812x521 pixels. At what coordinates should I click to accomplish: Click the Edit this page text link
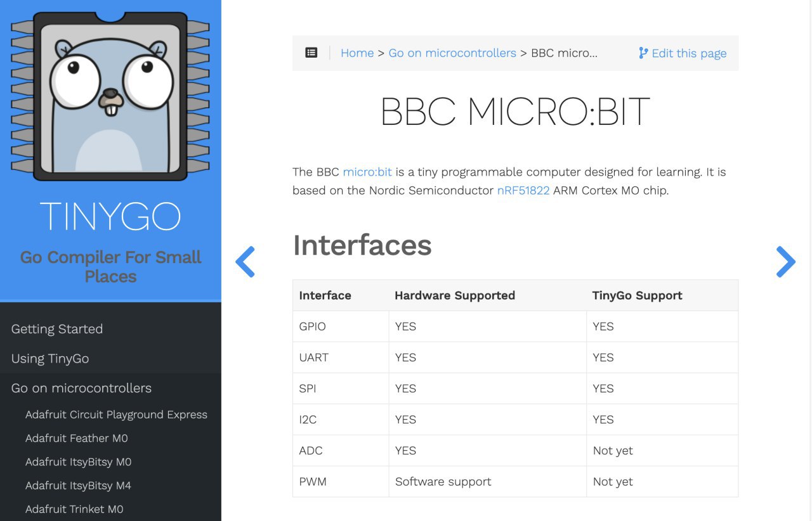click(x=689, y=53)
